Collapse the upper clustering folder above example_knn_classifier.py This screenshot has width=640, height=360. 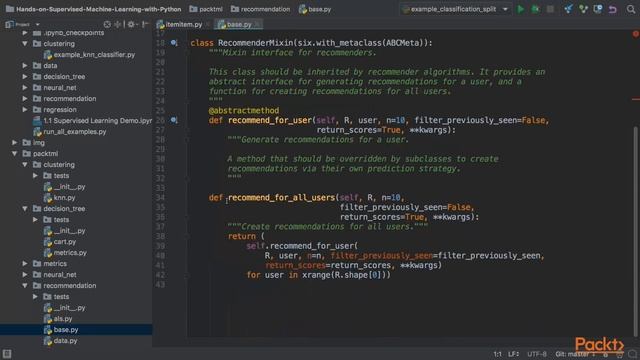(x=24, y=44)
